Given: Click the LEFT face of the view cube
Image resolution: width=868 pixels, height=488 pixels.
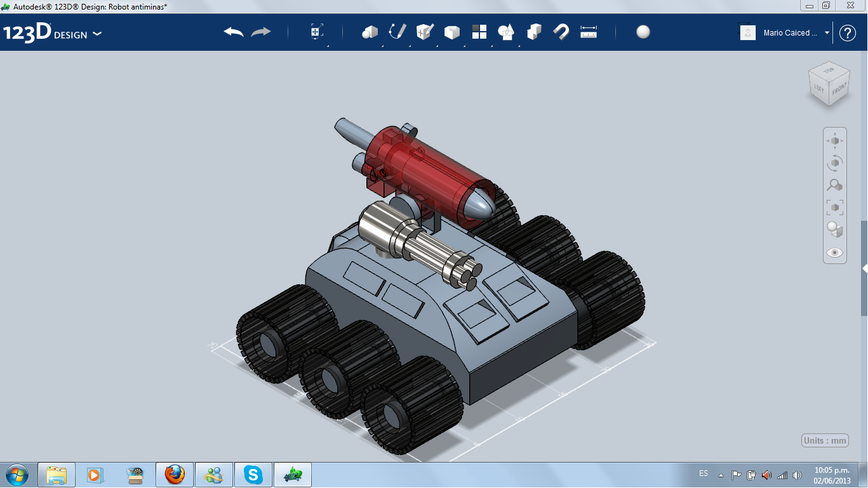Looking at the screenshot, I should click(x=818, y=88).
